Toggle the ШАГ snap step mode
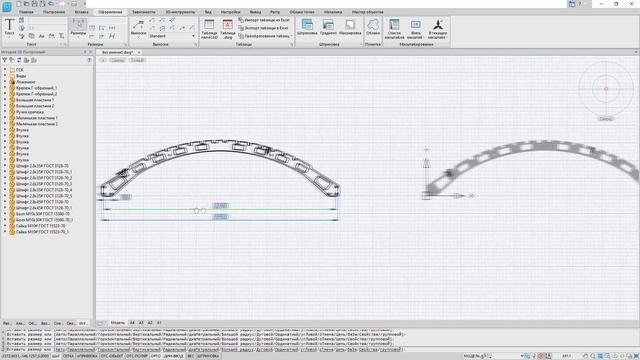 click(56, 356)
